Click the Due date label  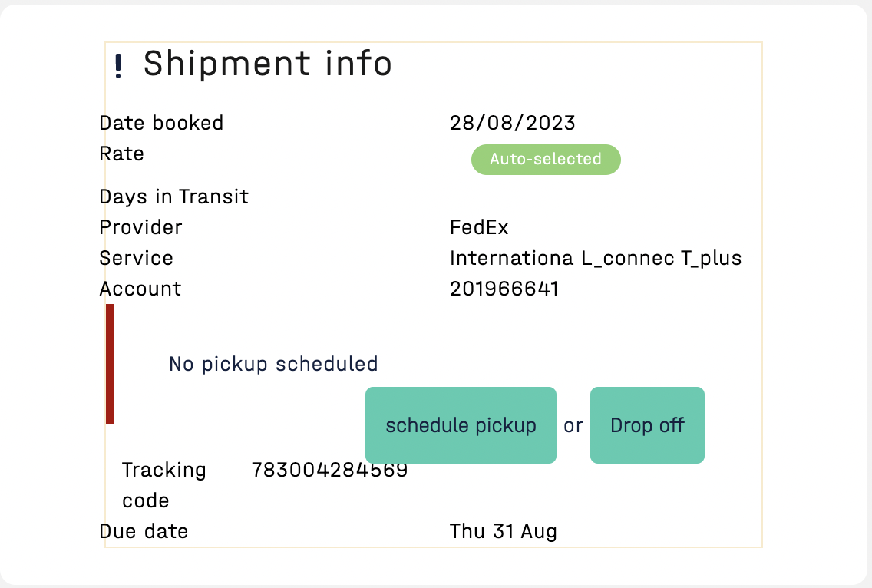click(144, 531)
